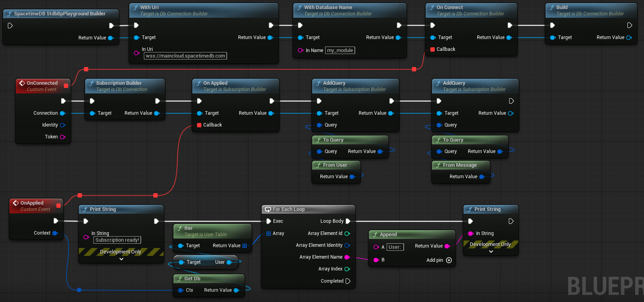This screenshot has width=644, height=302.
Task: Click the In Uri string input pin
Action: (x=136, y=52)
